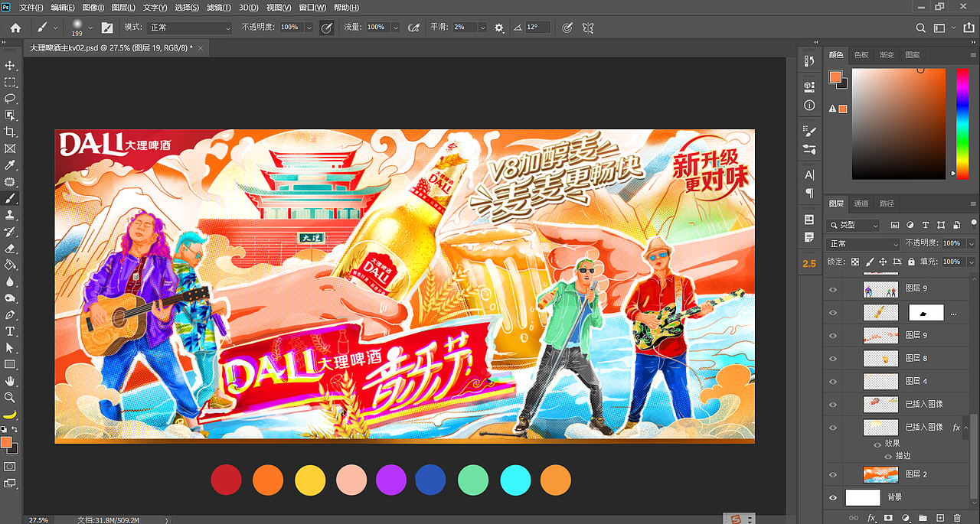Toggle visibility of 效果 effects
This screenshot has height=524, width=980.
[877, 444]
